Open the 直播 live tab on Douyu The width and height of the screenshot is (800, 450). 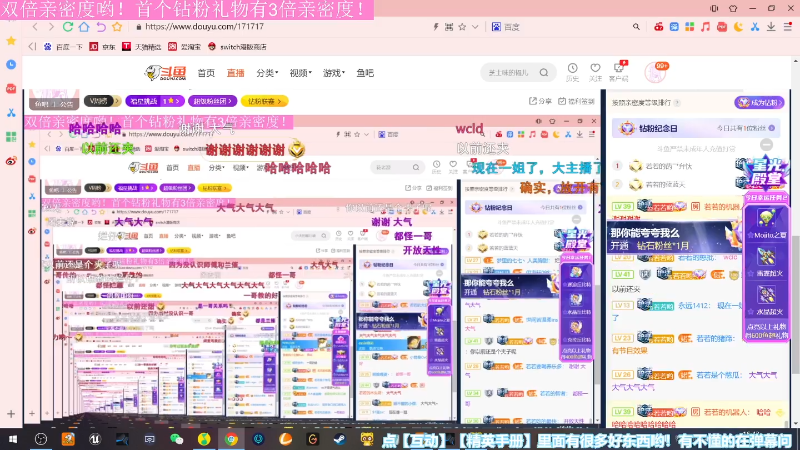(235, 73)
